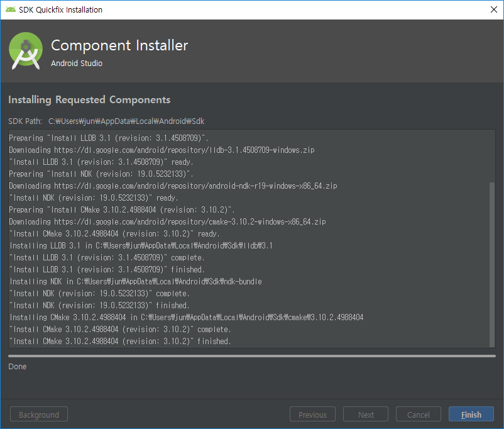Click the Next button

tap(366, 414)
